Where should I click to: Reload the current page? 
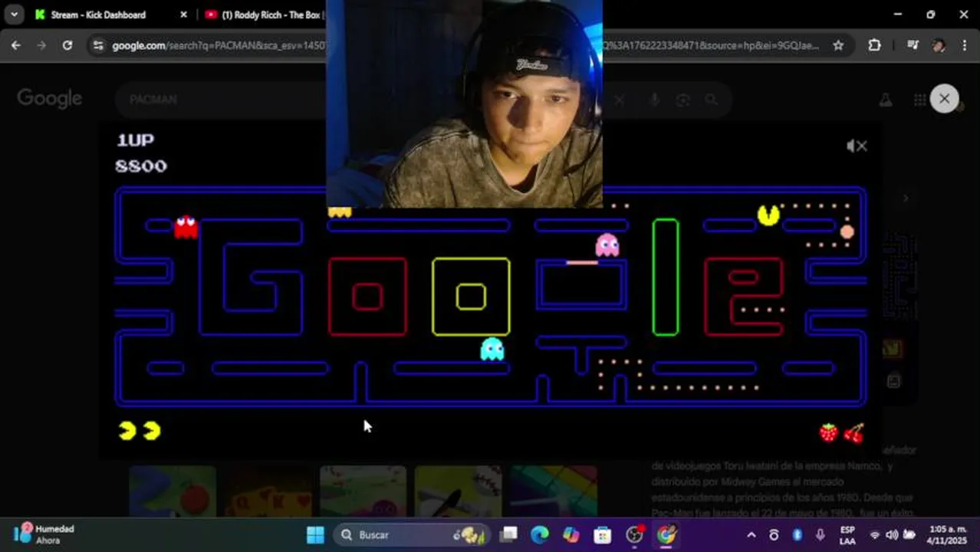tap(67, 45)
